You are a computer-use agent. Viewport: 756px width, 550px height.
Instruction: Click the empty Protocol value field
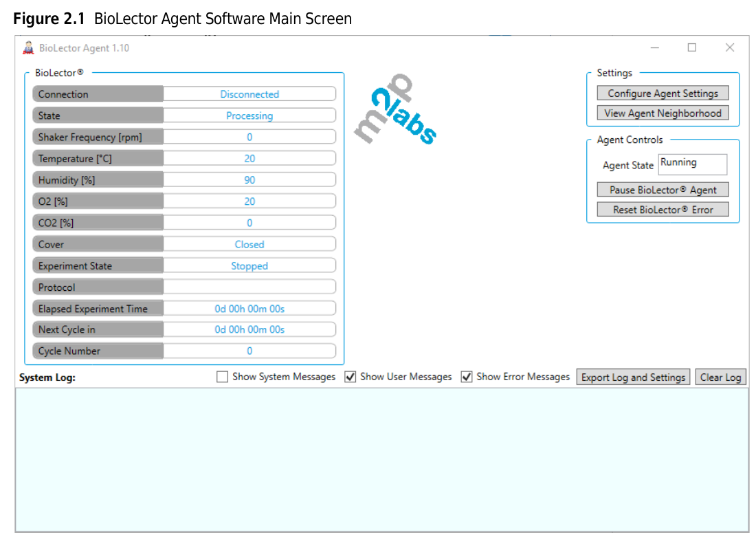(x=249, y=287)
